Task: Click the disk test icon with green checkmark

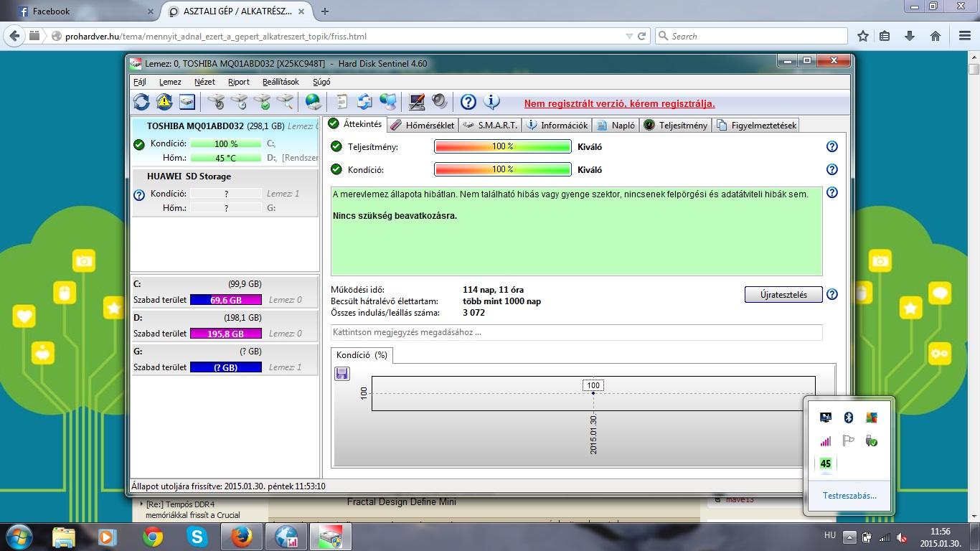Action: 262,102
